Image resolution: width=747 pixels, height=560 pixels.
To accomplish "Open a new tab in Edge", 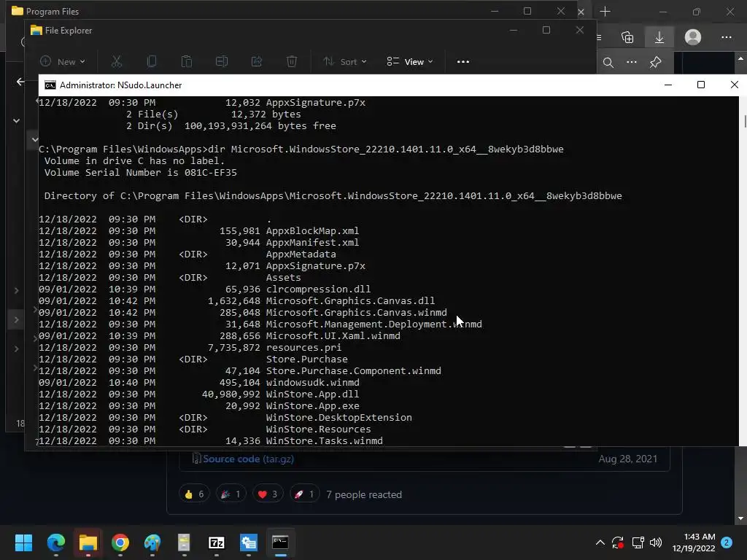I will [605, 12].
